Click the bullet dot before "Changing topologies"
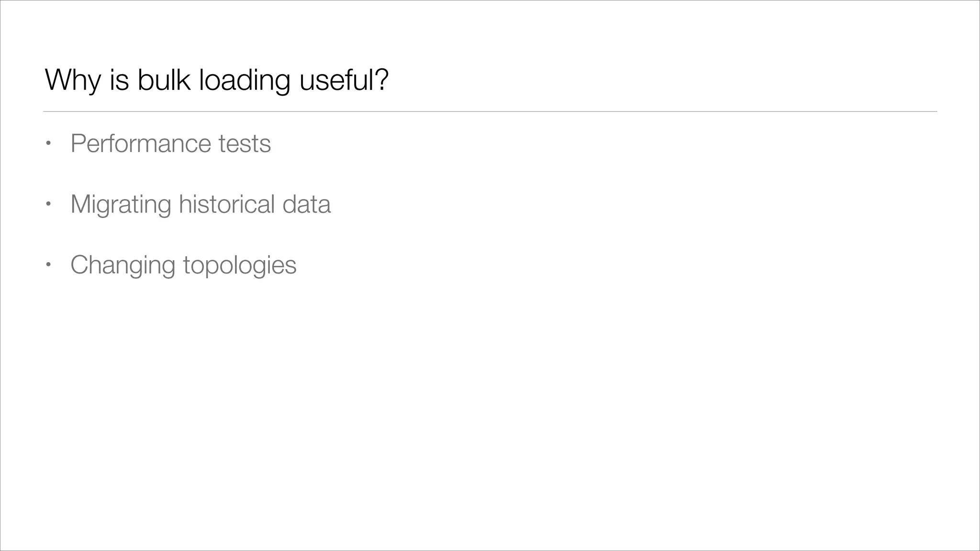Viewport: 980px width, 551px height. tap(47, 265)
